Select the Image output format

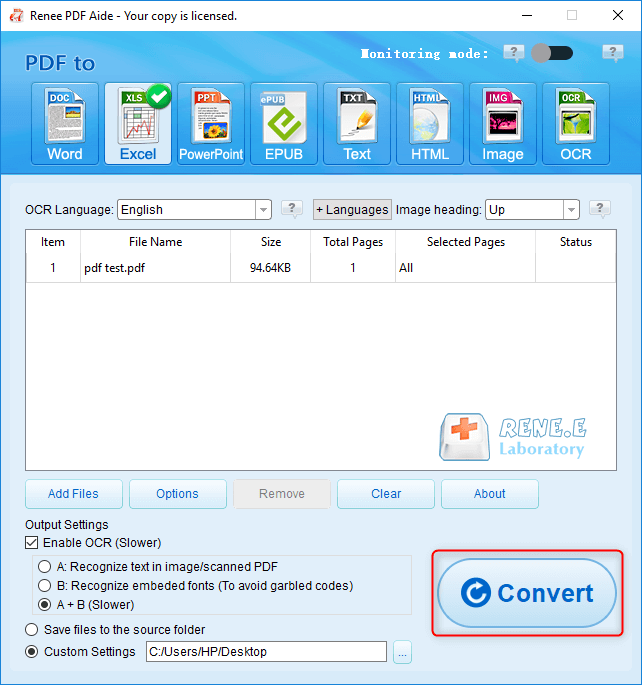click(x=503, y=124)
